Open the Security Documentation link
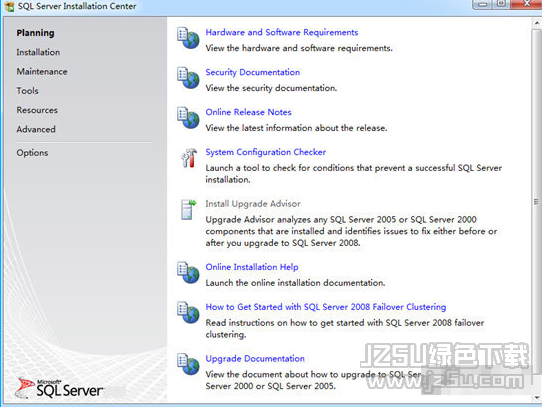The height and width of the screenshot is (407, 542). [253, 72]
